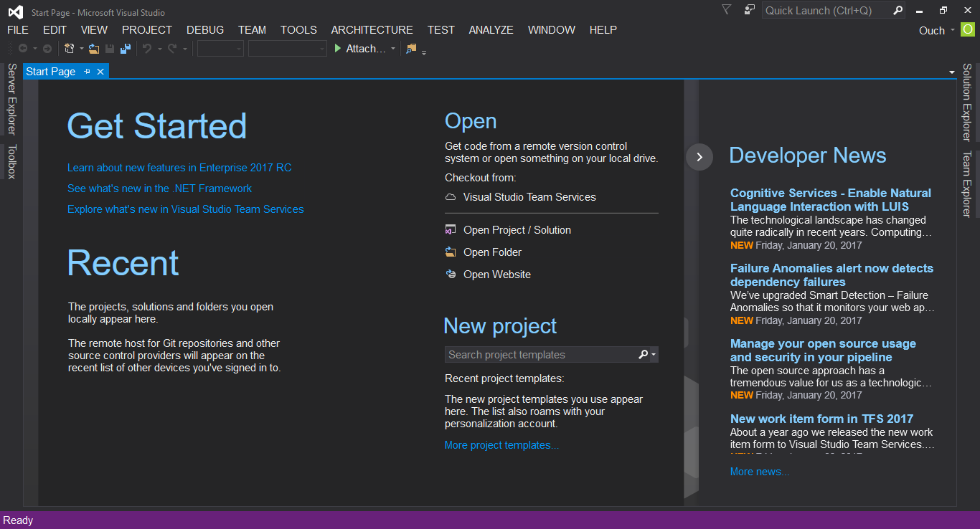Viewport: 980px width, 529px height.
Task: Open the DEBUG menu
Action: pyautogui.click(x=205, y=30)
